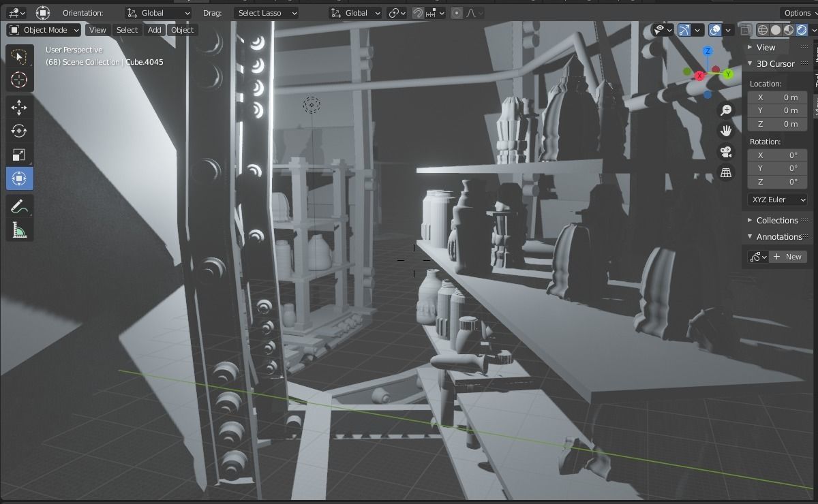Switch to rendered viewport shading

pyautogui.click(x=802, y=30)
